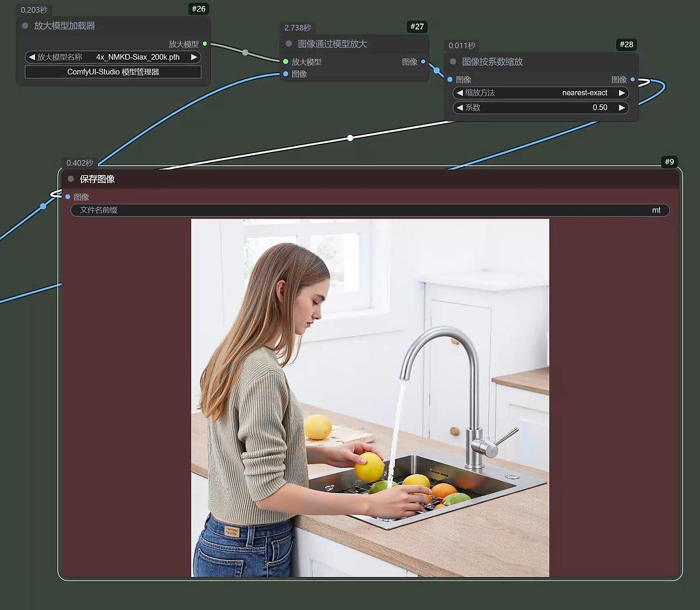Click the 图像 input port on 图像通过模型放大

tap(285, 74)
